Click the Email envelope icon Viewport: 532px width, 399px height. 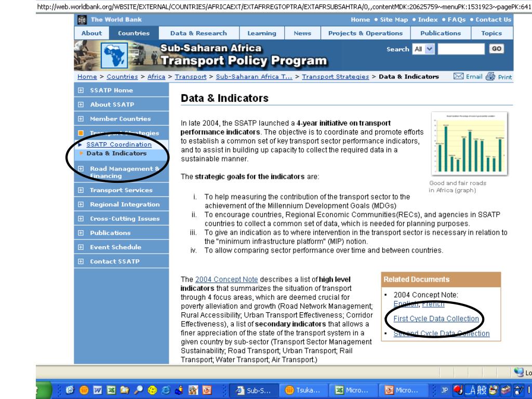click(458, 76)
